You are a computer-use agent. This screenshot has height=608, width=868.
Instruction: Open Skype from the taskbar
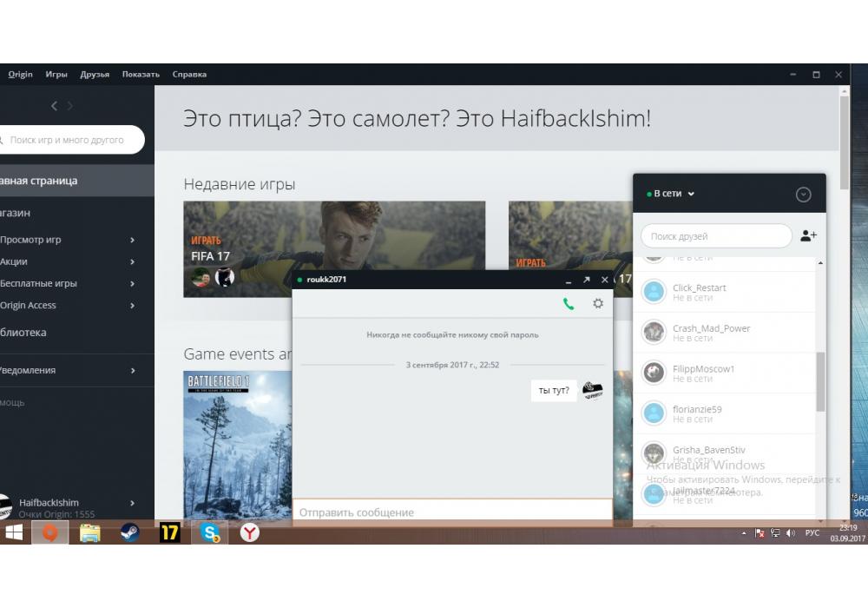pos(210,532)
